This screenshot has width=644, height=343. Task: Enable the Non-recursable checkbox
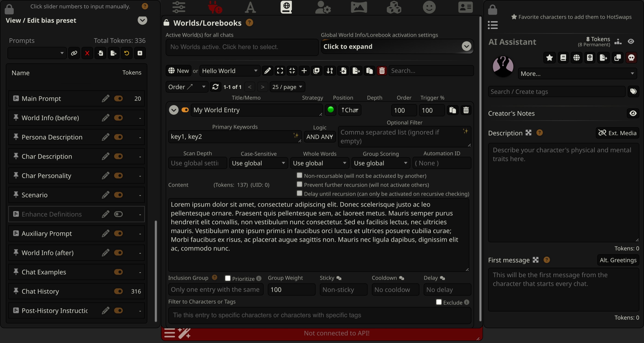click(299, 175)
